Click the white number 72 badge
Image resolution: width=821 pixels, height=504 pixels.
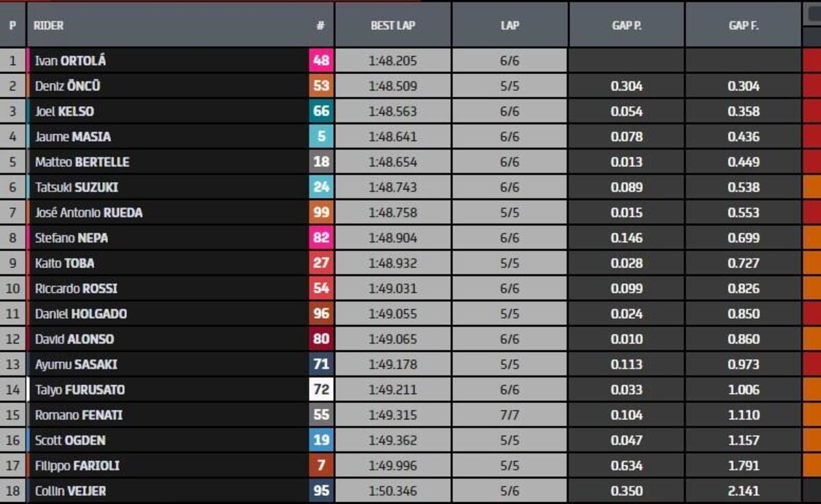coord(321,390)
